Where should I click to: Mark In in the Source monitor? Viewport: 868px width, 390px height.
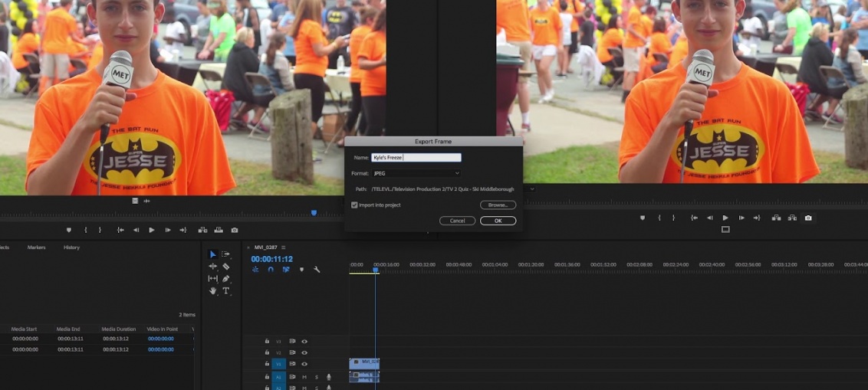(x=85, y=230)
